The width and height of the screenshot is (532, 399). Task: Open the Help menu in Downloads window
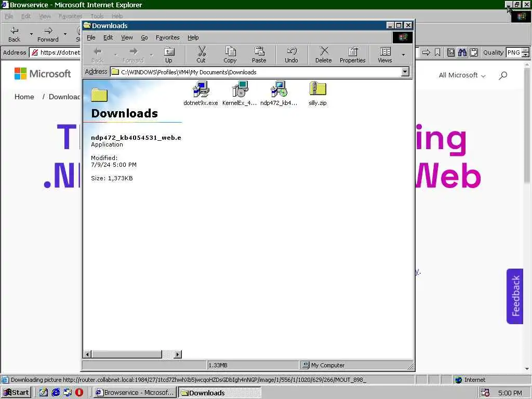(x=193, y=37)
